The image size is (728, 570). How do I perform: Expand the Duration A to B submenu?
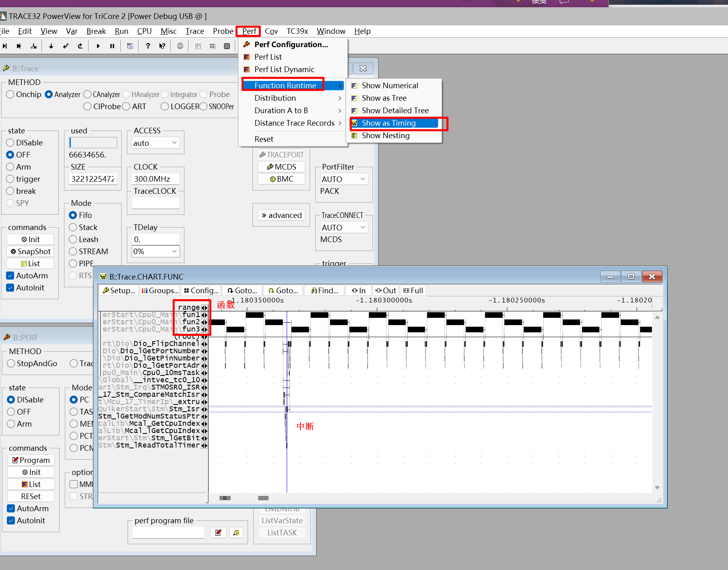coord(292,110)
